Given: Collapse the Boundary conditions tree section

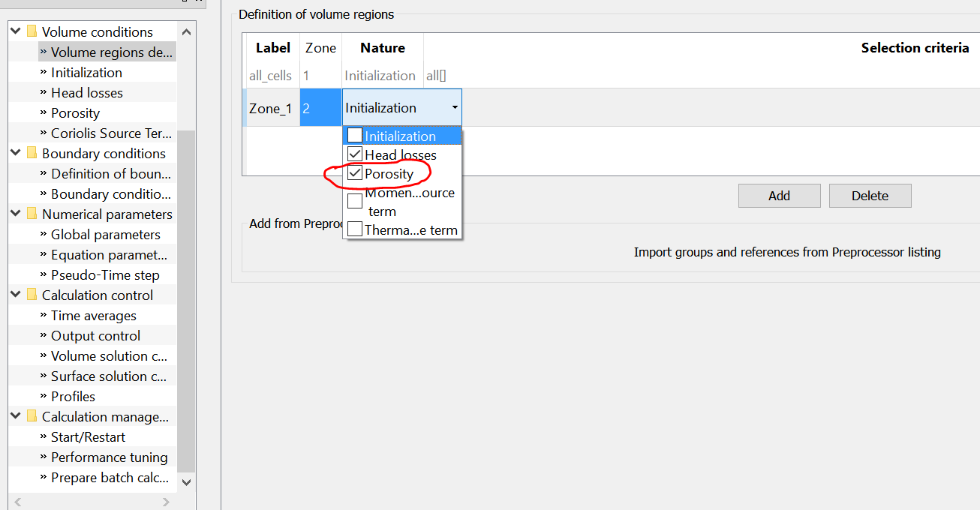Looking at the screenshot, I should 16,153.
